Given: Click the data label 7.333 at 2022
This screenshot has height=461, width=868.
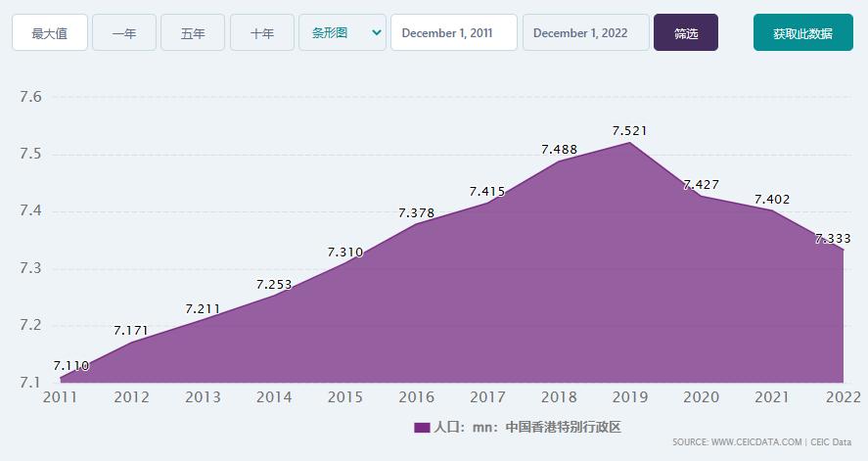Looking at the screenshot, I should [x=833, y=239].
